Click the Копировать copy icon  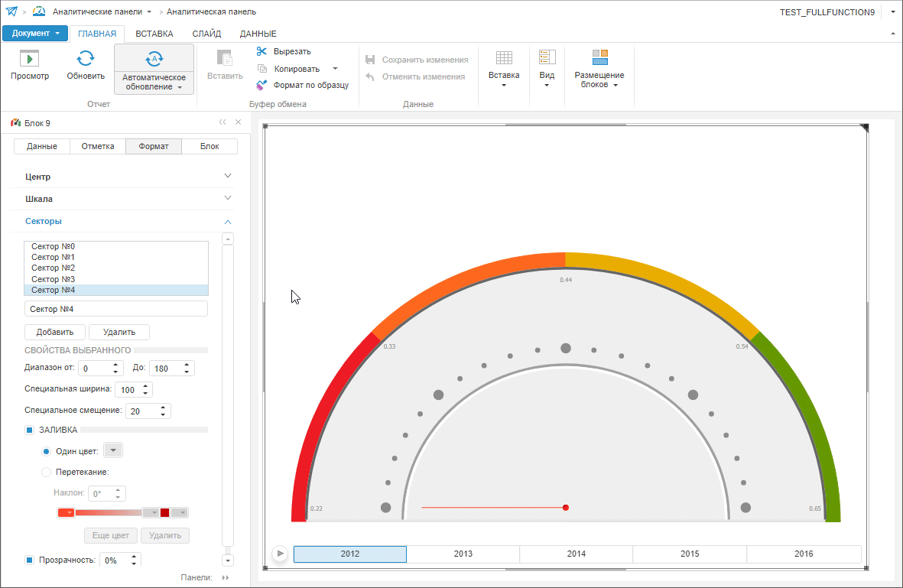click(x=261, y=68)
